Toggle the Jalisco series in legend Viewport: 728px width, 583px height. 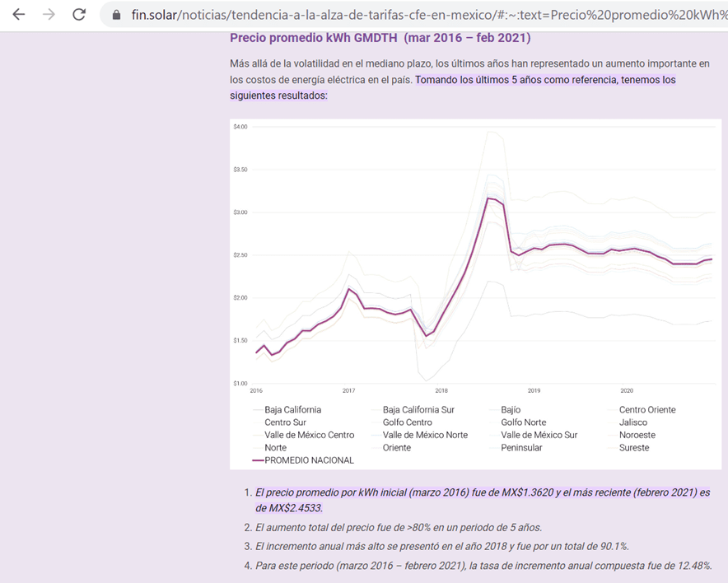(632, 422)
